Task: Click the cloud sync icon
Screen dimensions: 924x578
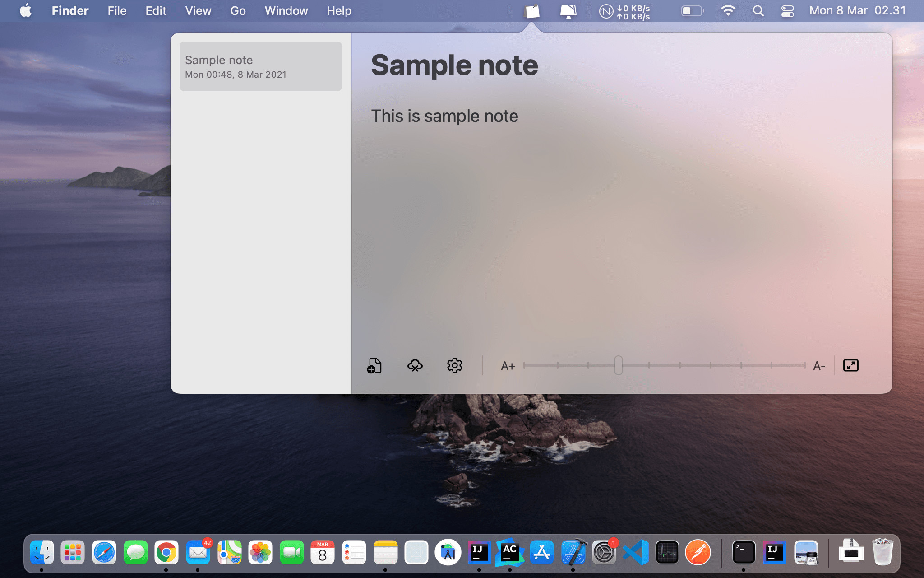Action: (415, 365)
